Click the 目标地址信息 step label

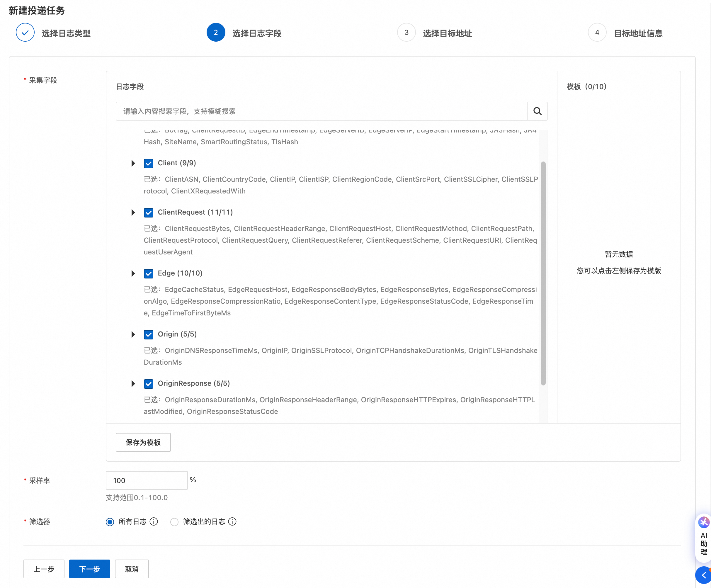(x=638, y=33)
